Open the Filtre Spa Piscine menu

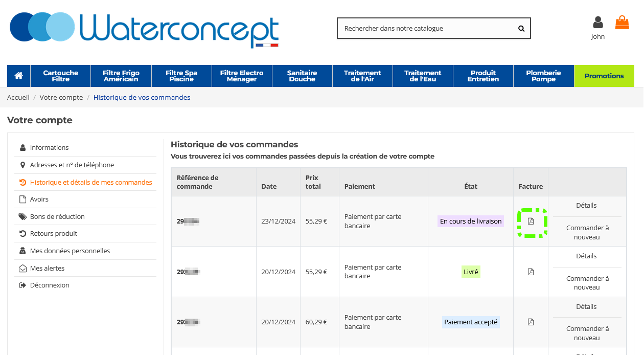point(181,76)
